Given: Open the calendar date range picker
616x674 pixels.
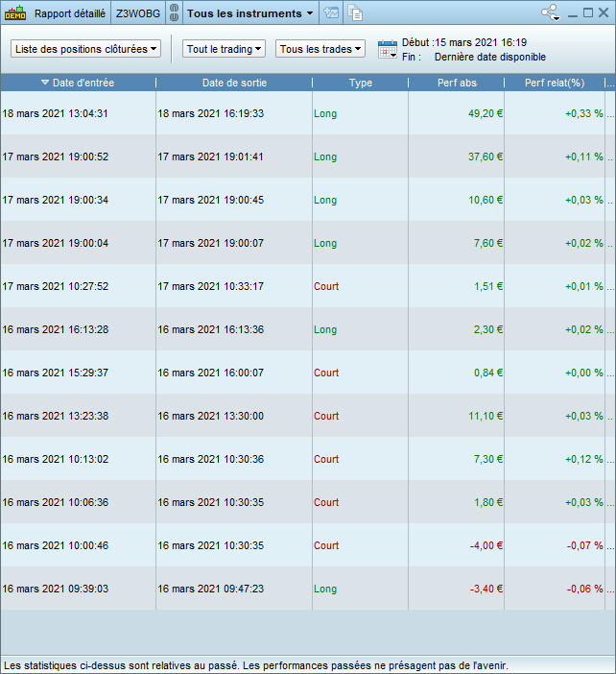Looking at the screenshot, I should click(388, 49).
